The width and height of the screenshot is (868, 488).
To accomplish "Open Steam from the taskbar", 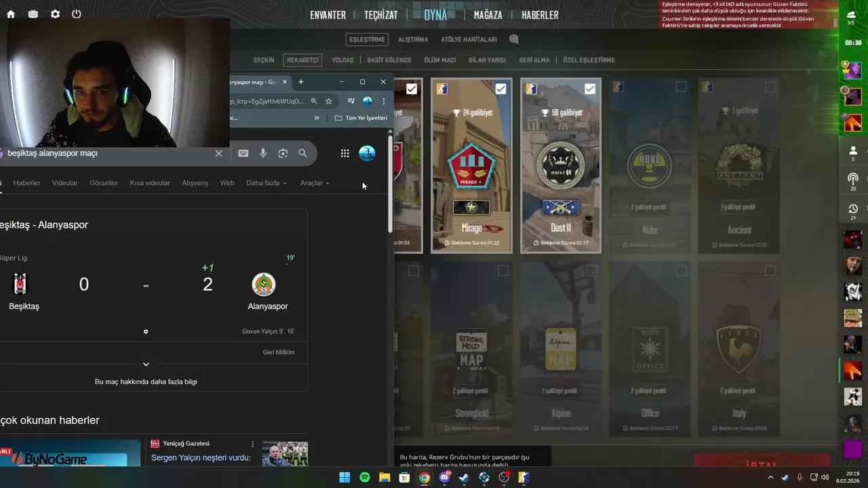I will [464, 477].
